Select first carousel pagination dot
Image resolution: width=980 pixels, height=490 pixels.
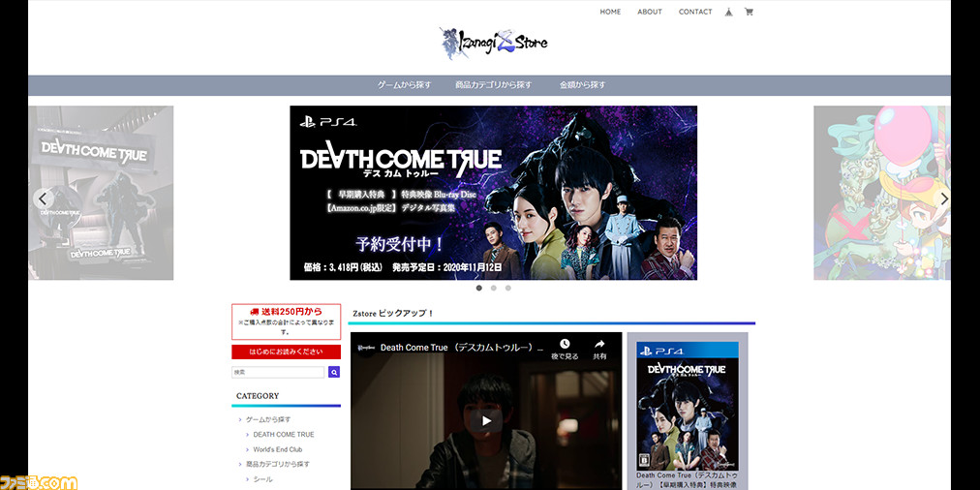[479, 289]
